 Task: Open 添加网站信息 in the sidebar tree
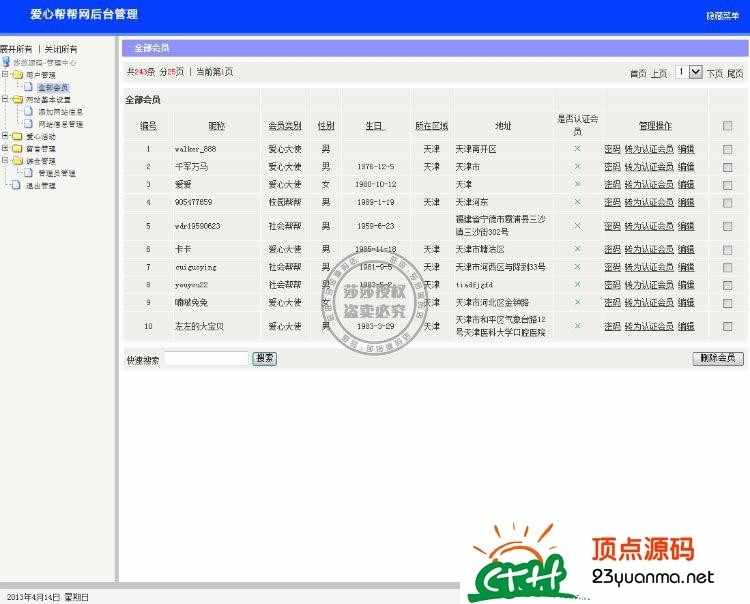(61, 112)
